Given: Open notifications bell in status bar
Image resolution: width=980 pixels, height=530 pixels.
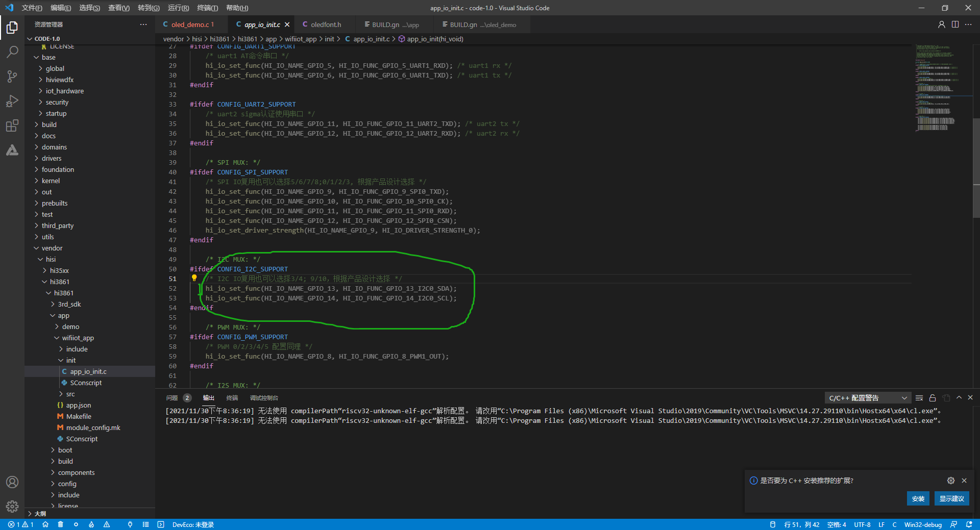Looking at the screenshot, I should pyautogui.click(x=969, y=524).
